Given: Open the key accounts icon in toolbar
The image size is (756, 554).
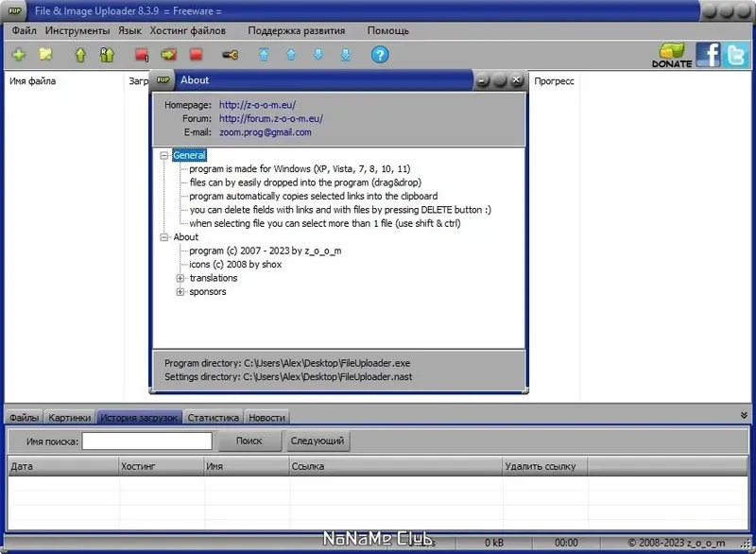Looking at the screenshot, I should (230, 55).
